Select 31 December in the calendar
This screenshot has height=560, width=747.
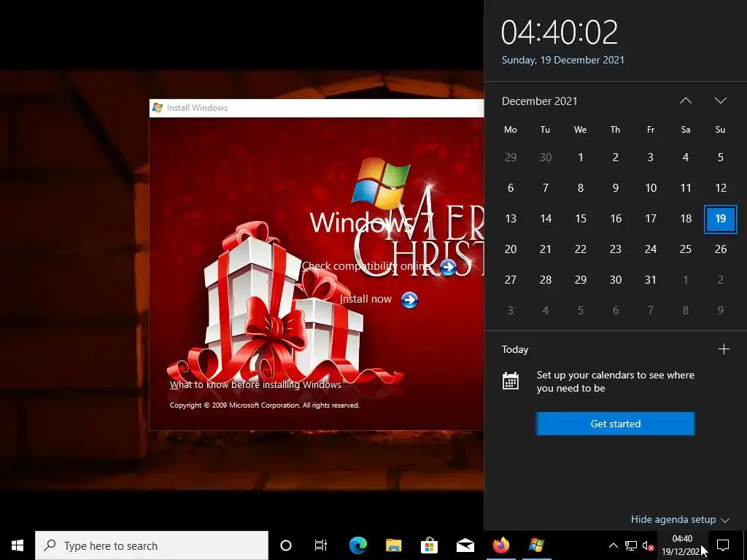coord(650,279)
